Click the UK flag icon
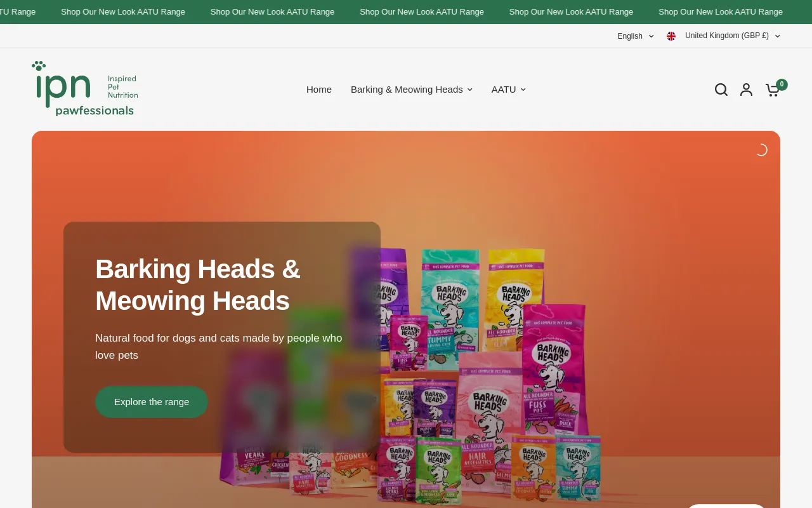This screenshot has height=508, width=812. click(671, 36)
